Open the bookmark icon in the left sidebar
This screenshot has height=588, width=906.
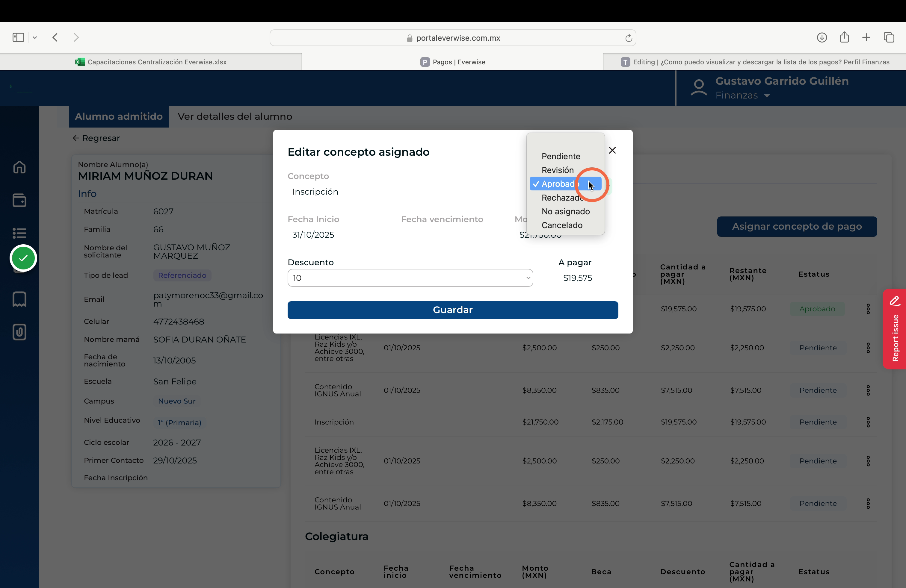pos(19,299)
